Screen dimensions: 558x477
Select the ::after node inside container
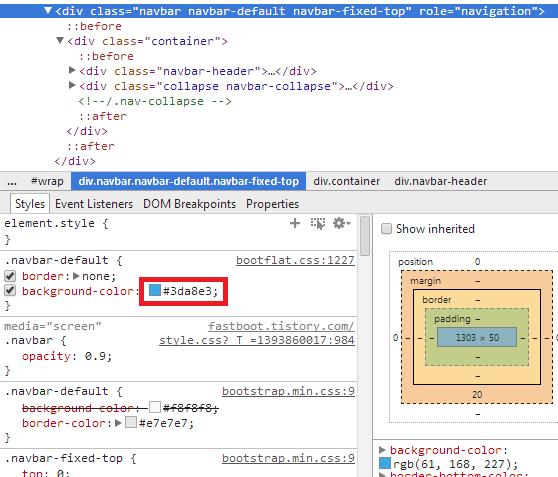(x=103, y=116)
